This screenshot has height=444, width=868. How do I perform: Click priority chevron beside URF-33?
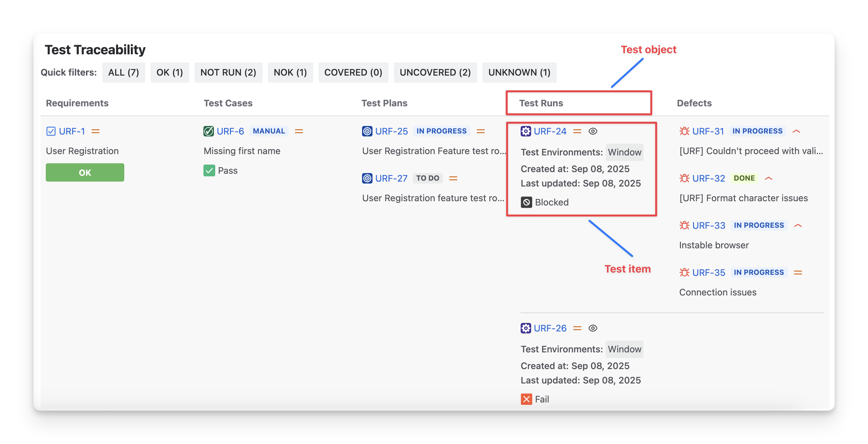pos(798,225)
